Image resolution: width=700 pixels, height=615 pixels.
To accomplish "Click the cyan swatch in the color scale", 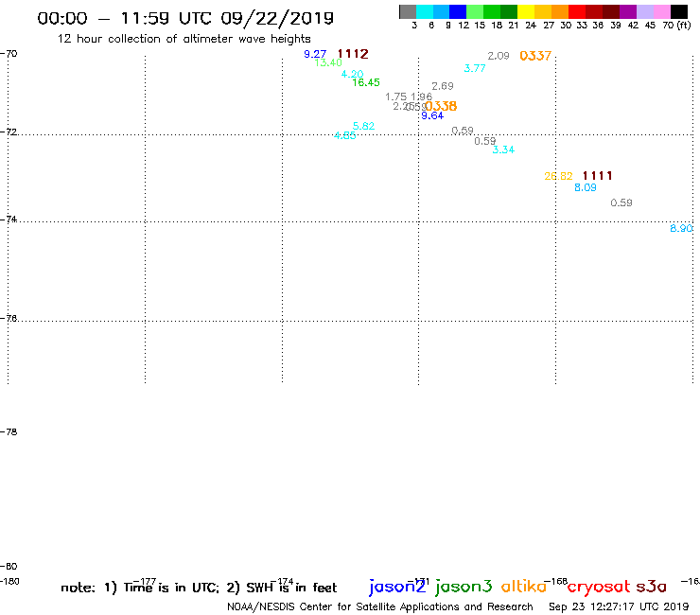I will point(425,11).
